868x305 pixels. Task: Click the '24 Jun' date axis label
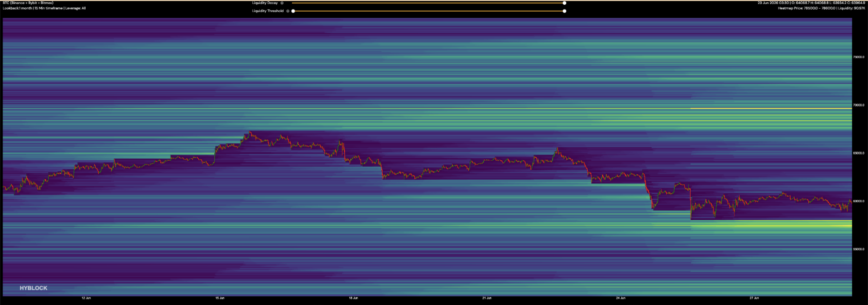click(621, 298)
